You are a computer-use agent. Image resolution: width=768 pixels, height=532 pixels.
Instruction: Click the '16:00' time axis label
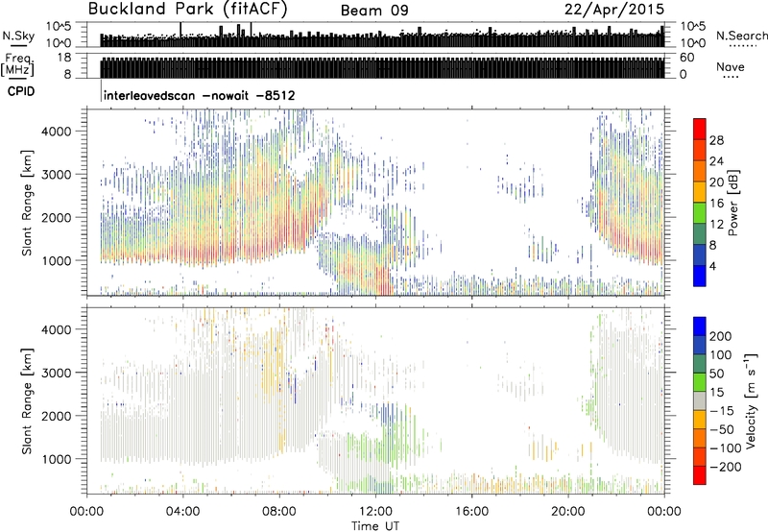pyautogui.click(x=471, y=512)
